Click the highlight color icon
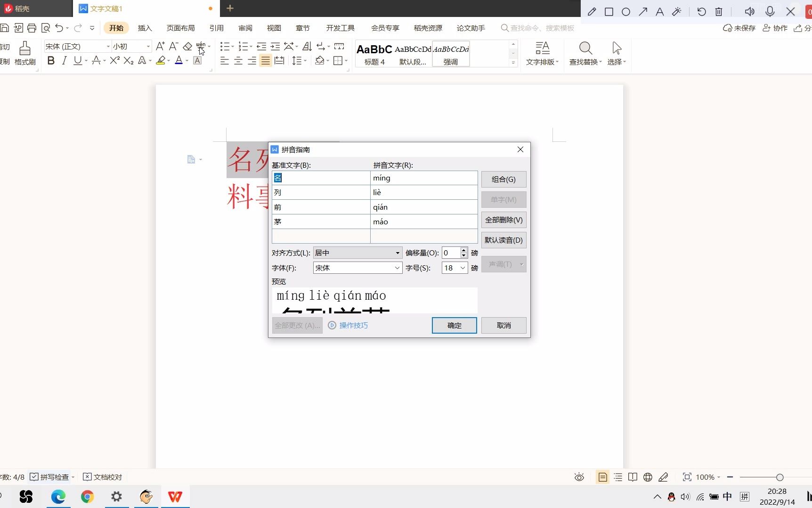 click(161, 60)
